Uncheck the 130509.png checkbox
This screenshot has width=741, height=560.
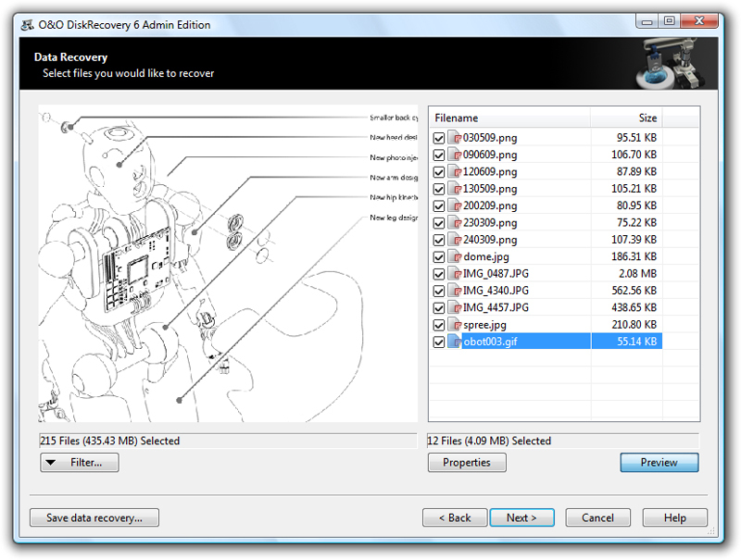tap(438, 190)
